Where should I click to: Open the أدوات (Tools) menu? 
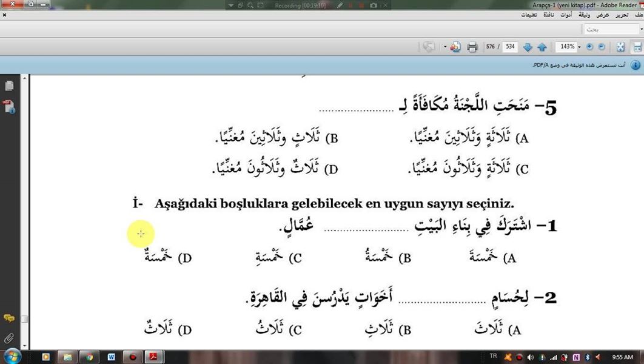coord(566,15)
